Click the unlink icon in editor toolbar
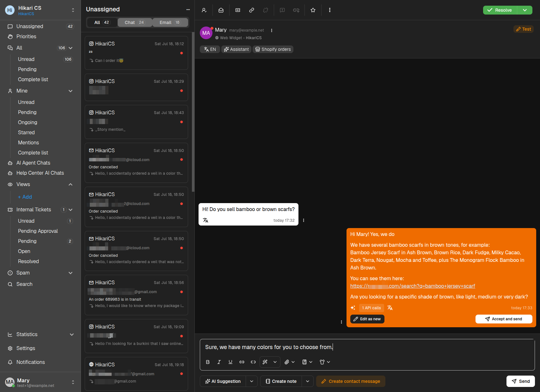Image resolution: width=540 pixels, height=392 pixels. pos(253,362)
